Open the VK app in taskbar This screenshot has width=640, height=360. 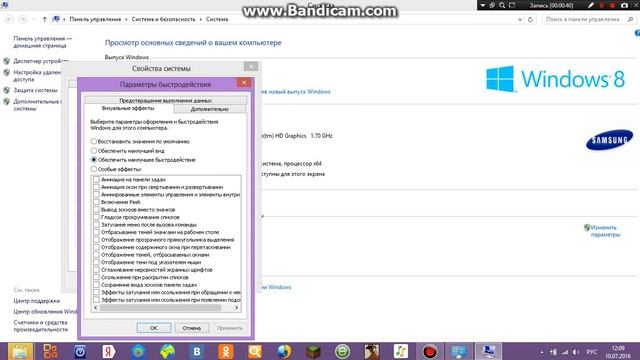pos(197,351)
